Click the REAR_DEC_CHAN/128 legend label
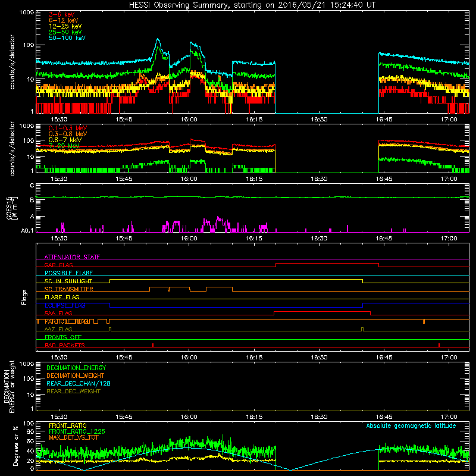 click(x=79, y=383)
